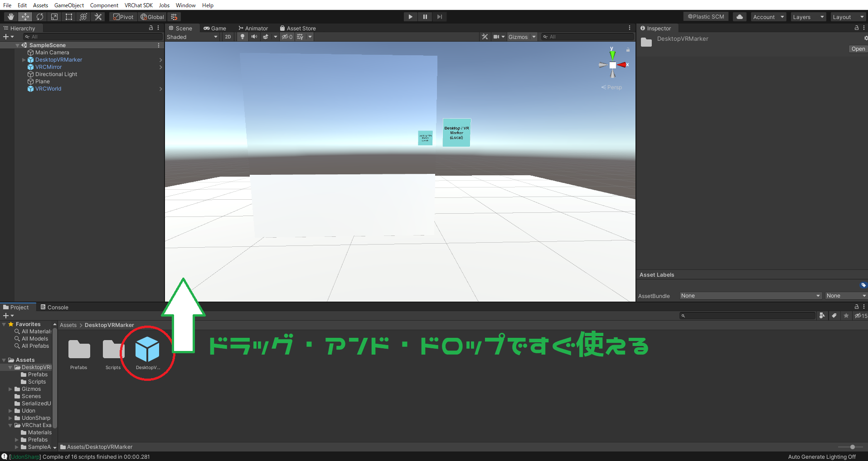Select the Move tool in the toolbar
The width and height of the screenshot is (868, 461).
point(25,16)
